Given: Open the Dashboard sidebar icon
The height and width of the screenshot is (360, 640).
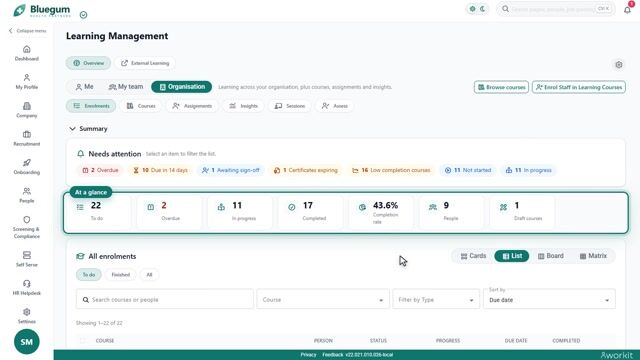Looking at the screenshot, I should (27, 49).
